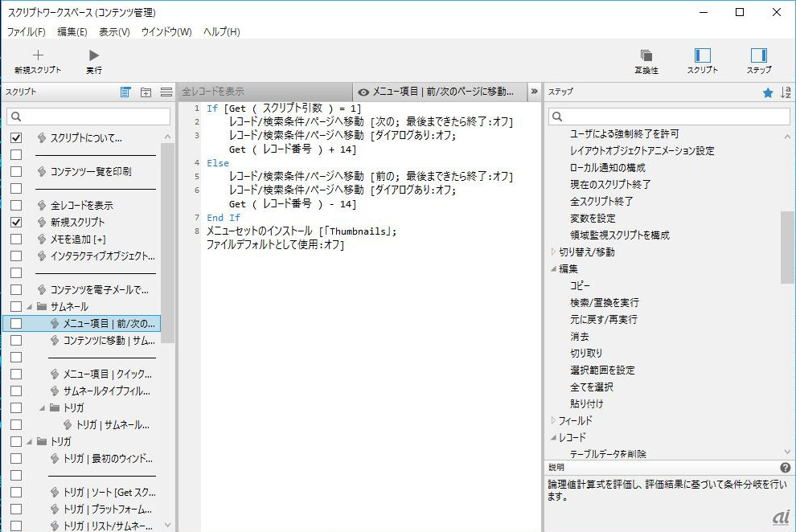Click the steps list vertical scrollbar
796x532 pixels.
[787, 248]
